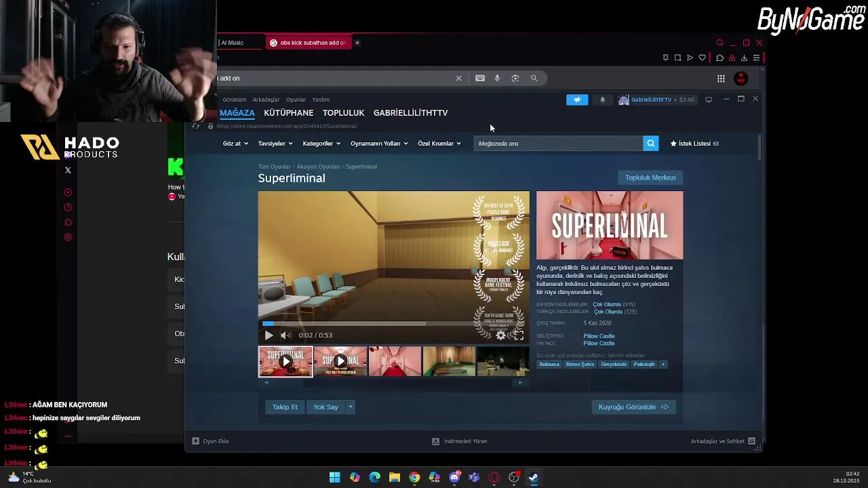The height and width of the screenshot is (488, 868).
Task: Open Google apps grid icon in browser
Action: [721, 79]
